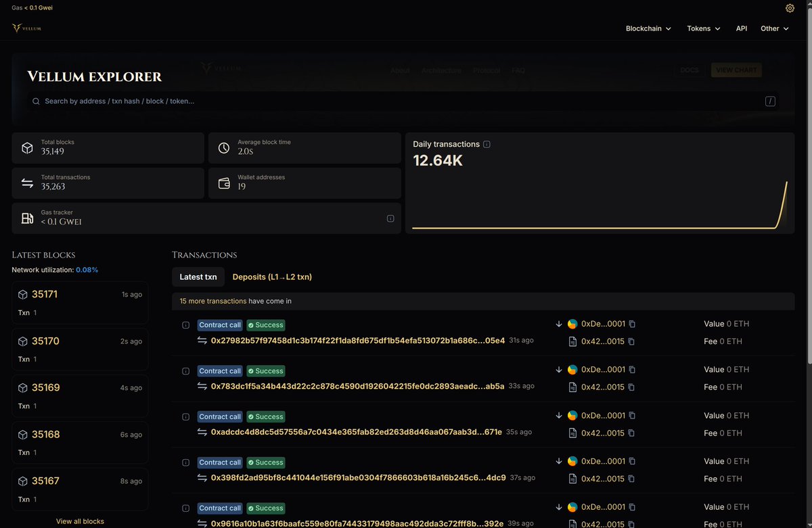
Task: Open block 35170
Action: [45, 341]
